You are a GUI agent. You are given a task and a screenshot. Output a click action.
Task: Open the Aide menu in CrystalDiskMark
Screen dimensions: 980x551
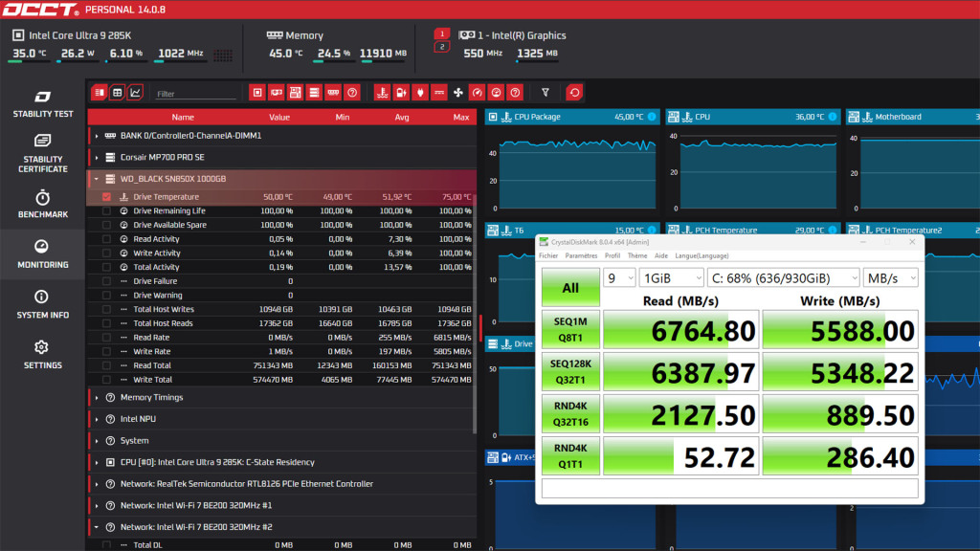pyautogui.click(x=661, y=255)
